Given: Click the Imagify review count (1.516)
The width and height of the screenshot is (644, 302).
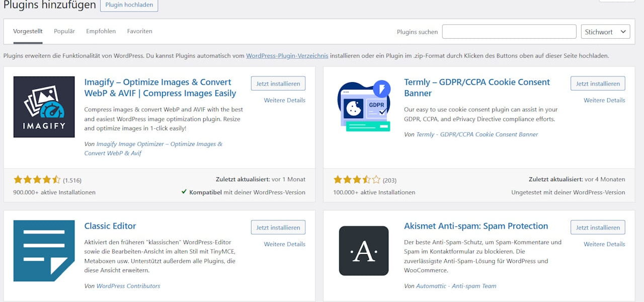Looking at the screenshot, I should pyautogui.click(x=72, y=180).
